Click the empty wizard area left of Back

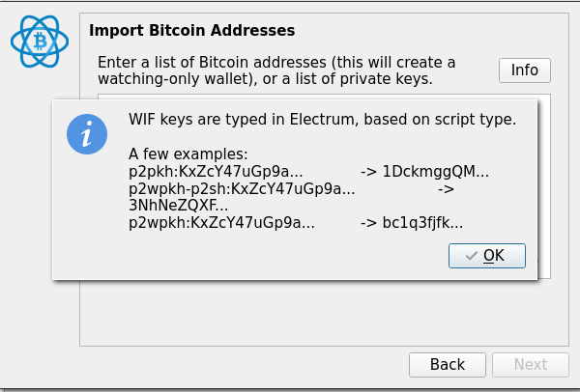(242, 364)
